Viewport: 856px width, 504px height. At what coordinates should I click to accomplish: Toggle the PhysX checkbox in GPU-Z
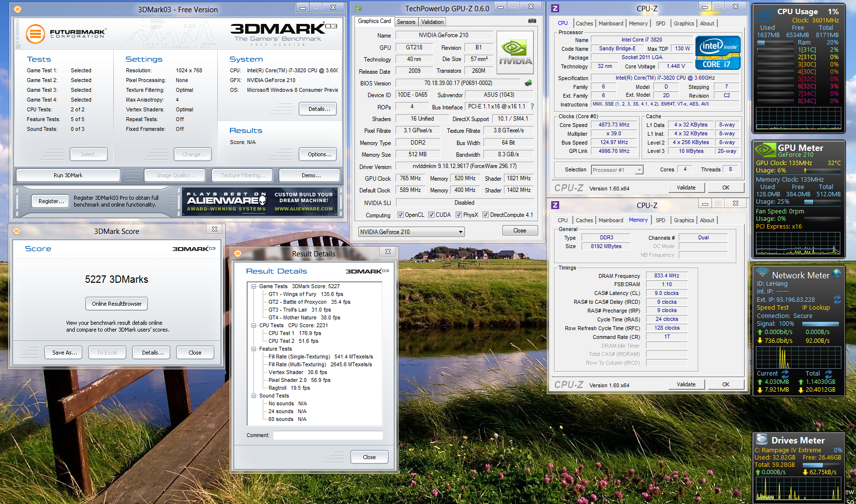pos(459,215)
